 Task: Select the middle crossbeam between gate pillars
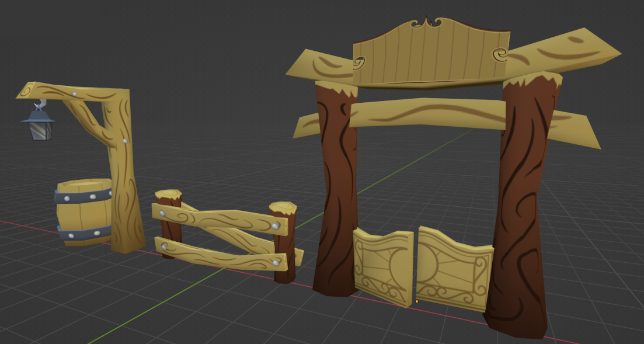427,113
